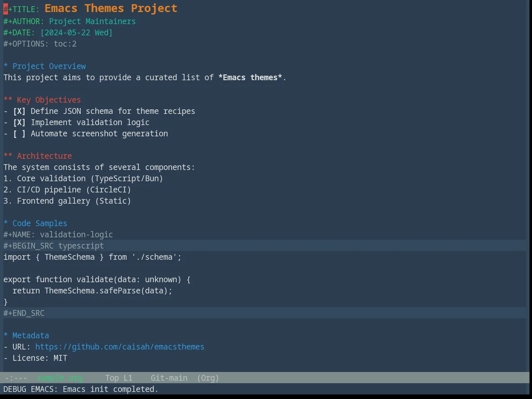
Task: Click the sample.org buffer name in mode line
Action: click(59, 378)
